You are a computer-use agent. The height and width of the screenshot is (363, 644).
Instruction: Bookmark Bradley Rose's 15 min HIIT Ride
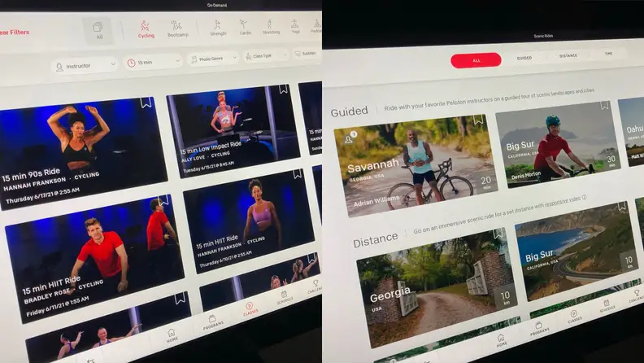point(164,200)
